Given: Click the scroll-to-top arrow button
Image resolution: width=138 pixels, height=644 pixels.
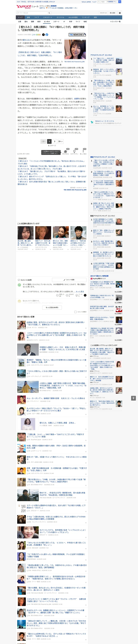Looking at the screenshot, I should pos(133,398).
